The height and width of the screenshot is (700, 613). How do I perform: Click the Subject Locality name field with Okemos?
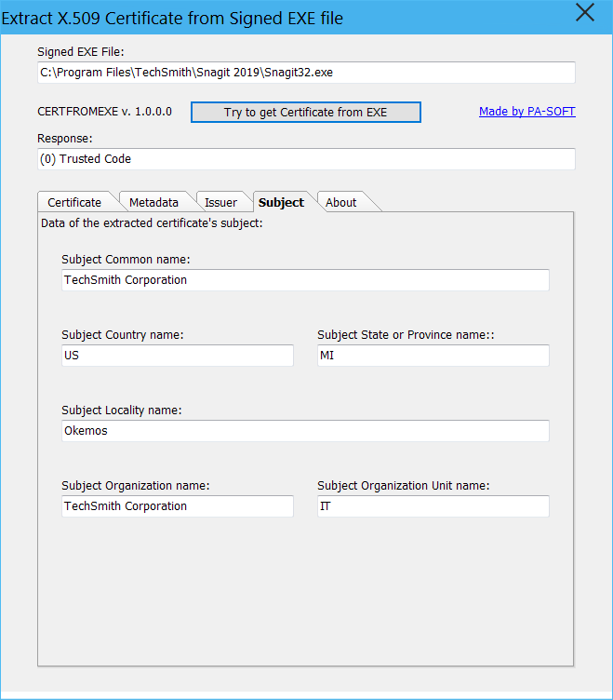305,431
